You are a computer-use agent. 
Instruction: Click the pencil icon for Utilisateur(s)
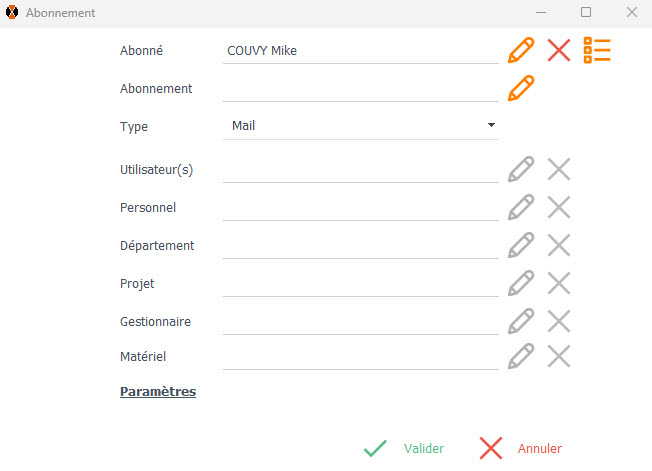521,169
